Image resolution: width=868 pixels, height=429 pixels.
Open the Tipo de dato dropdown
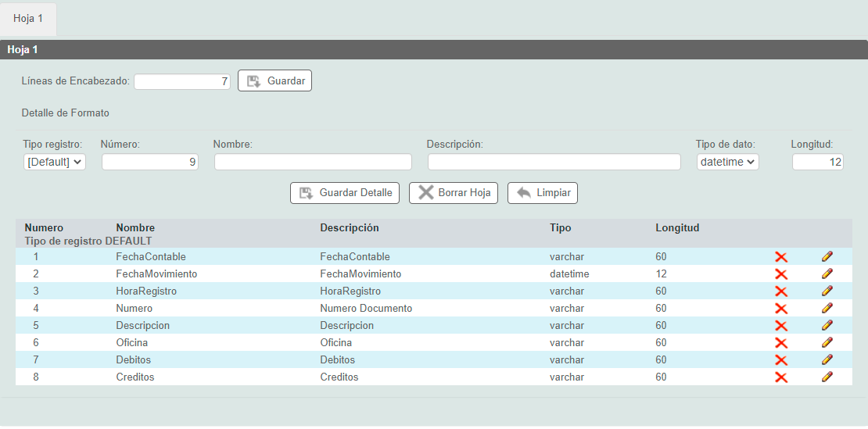tap(727, 162)
